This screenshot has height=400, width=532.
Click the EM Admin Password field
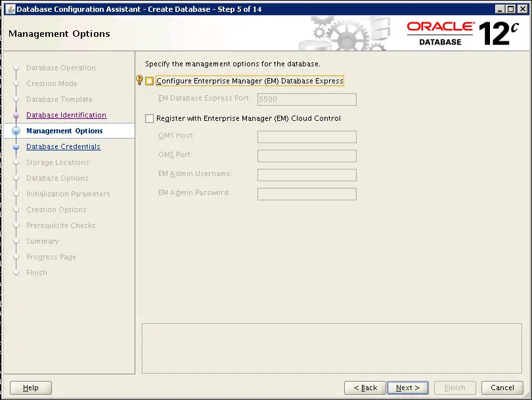point(307,194)
